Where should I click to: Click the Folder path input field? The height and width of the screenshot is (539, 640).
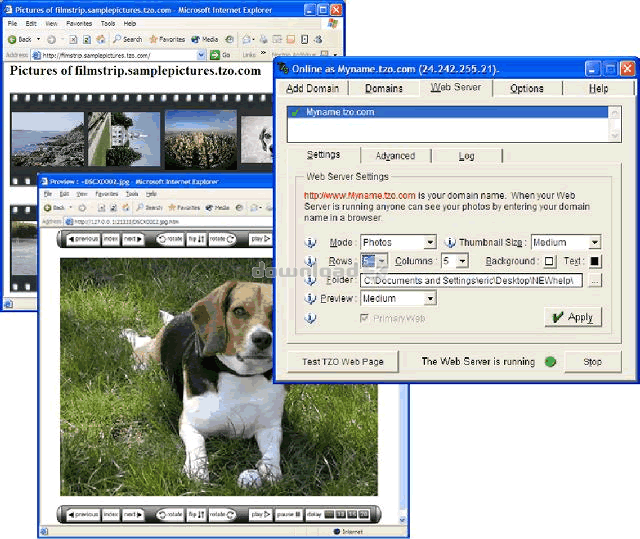pyautogui.click(x=471, y=280)
